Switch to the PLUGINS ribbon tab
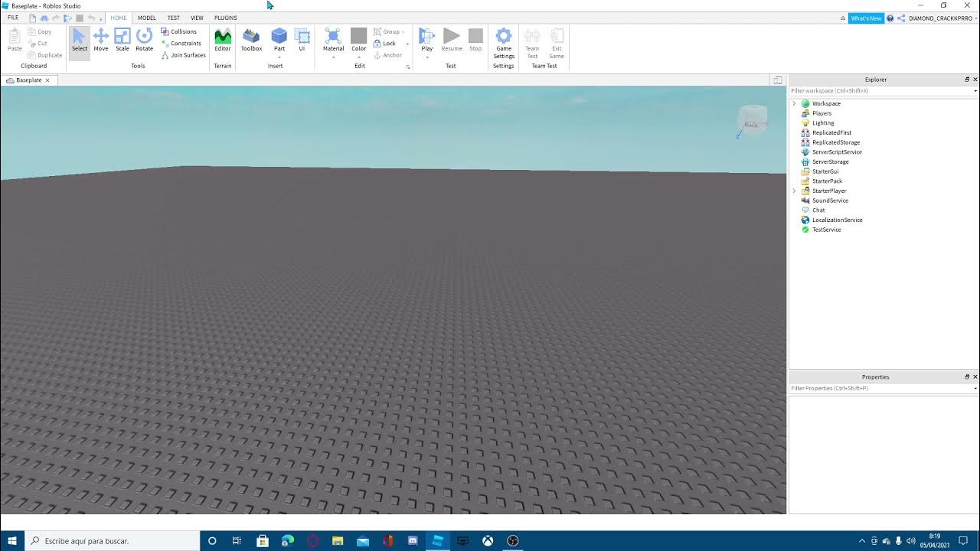The height and width of the screenshot is (551, 980). (226, 18)
